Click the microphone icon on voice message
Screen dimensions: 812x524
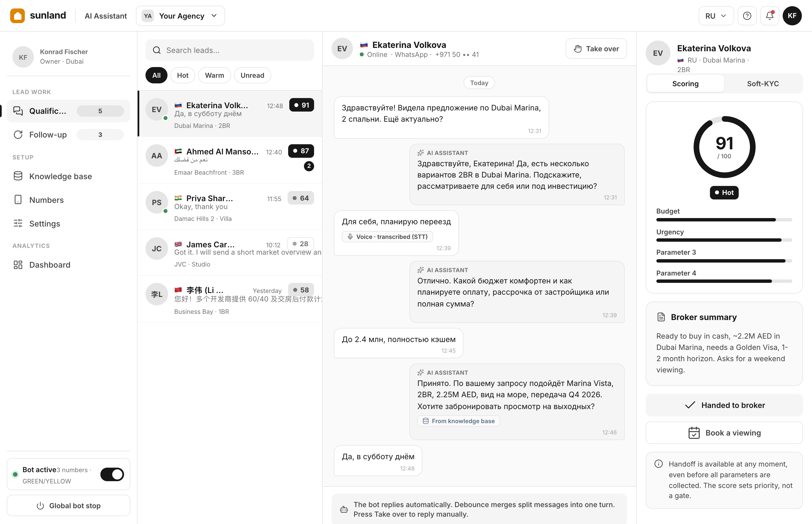click(350, 236)
